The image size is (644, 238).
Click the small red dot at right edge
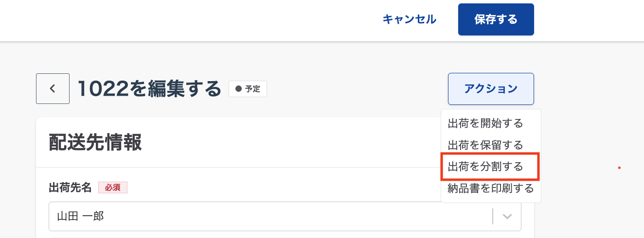pyautogui.click(x=619, y=168)
